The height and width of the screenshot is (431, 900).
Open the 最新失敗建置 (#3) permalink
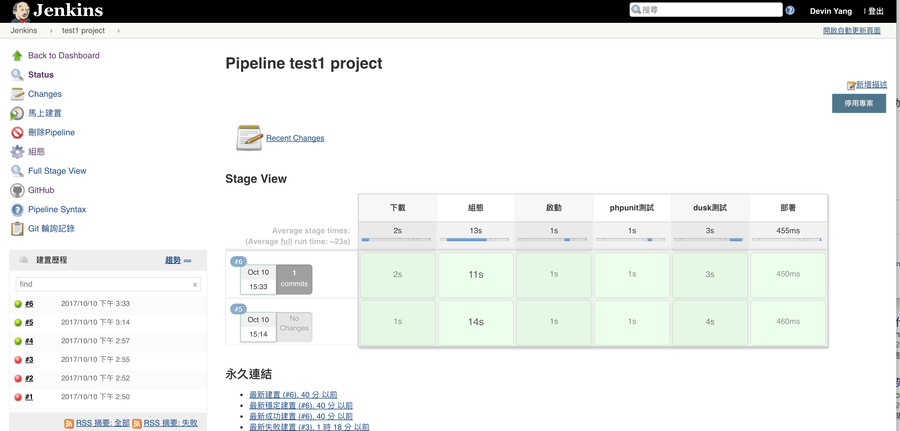[x=309, y=427]
